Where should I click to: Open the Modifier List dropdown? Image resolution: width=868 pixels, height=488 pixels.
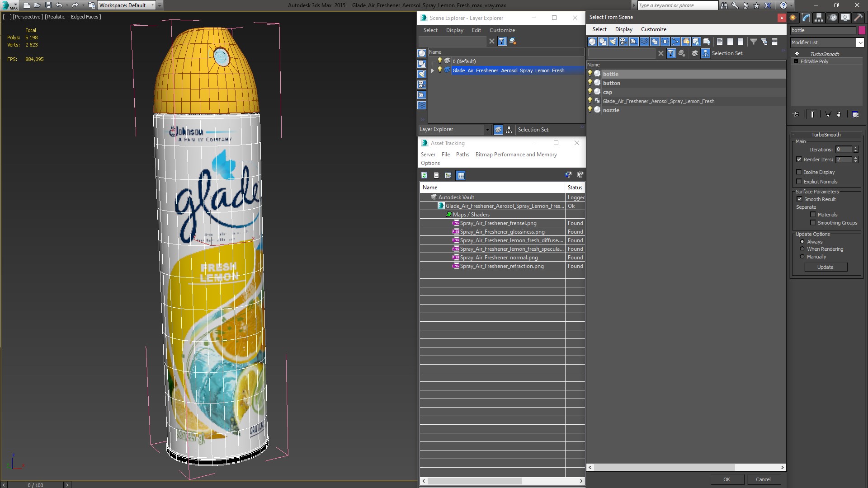pyautogui.click(x=860, y=42)
